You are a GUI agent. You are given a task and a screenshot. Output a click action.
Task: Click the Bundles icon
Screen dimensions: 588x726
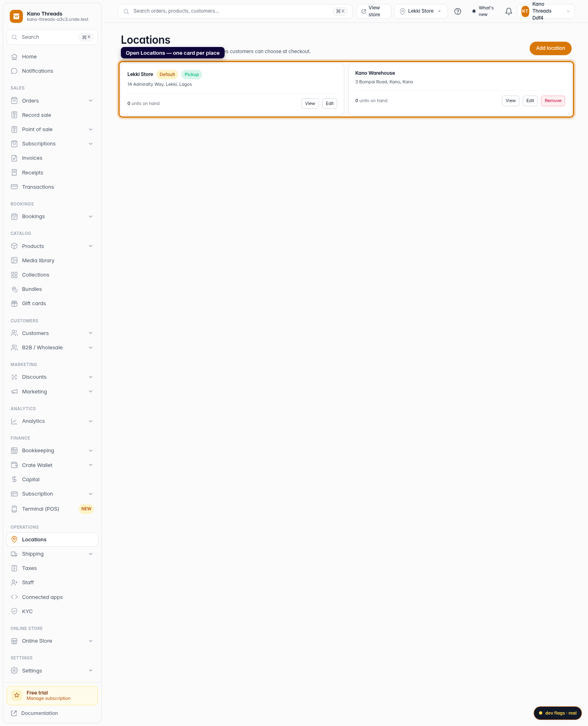point(14,289)
